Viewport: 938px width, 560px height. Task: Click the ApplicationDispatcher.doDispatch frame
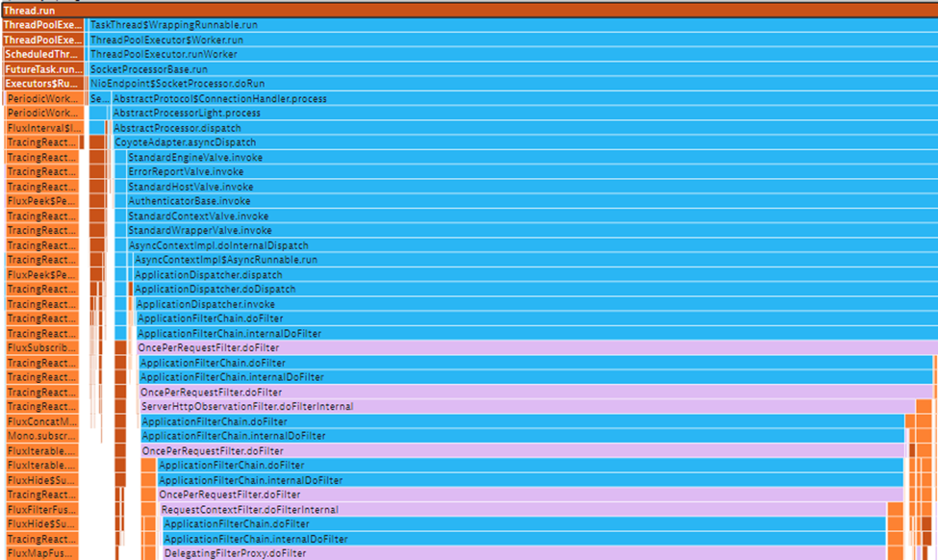[x=534, y=290]
